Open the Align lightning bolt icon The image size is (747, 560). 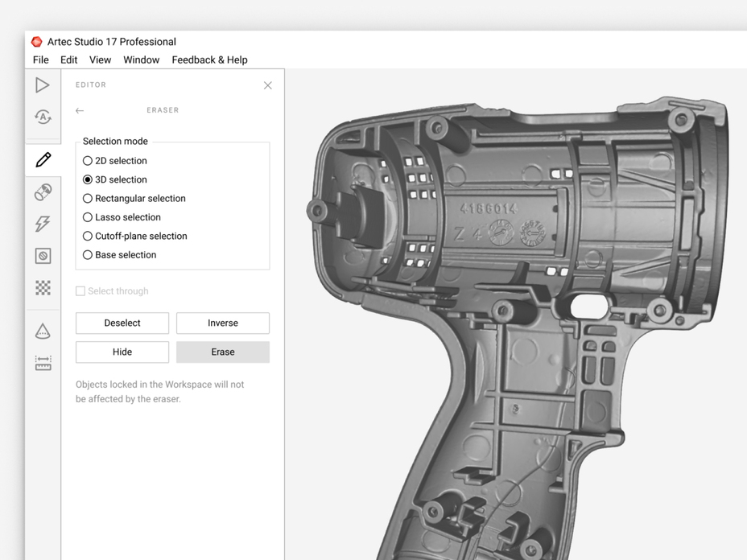[43, 224]
